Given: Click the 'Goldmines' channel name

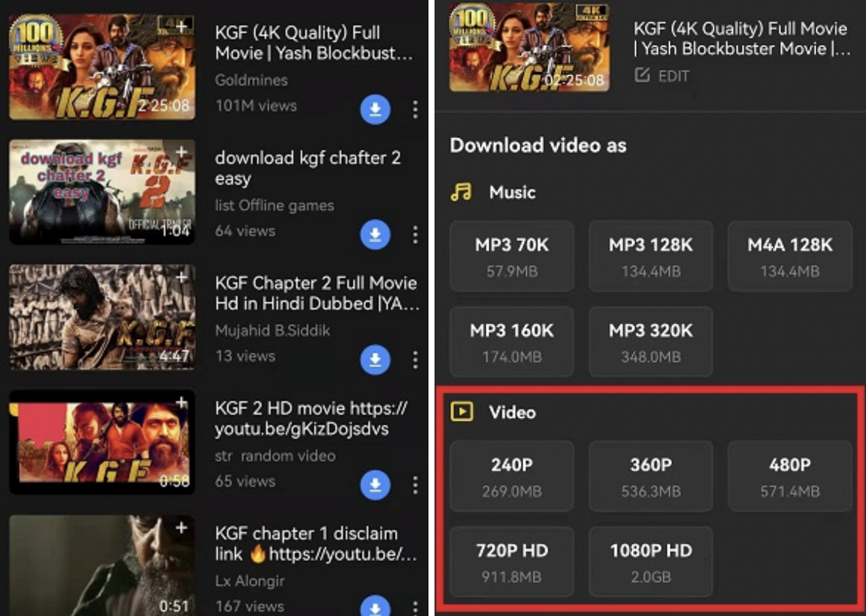Looking at the screenshot, I should coord(251,80).
